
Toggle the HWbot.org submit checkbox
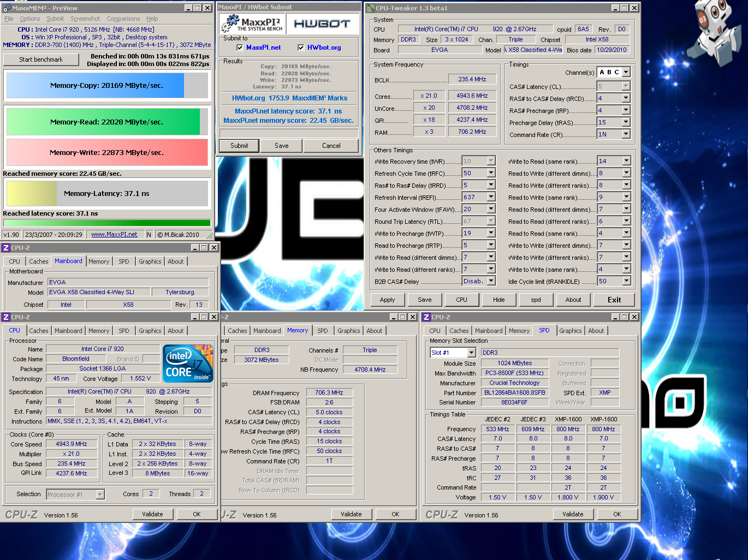(301, 47)
